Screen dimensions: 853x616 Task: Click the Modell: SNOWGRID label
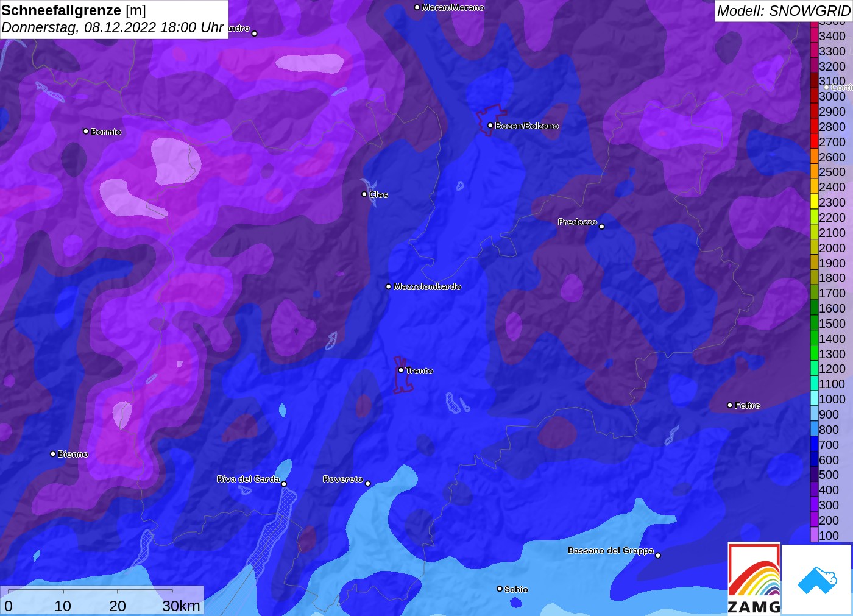point(784,11)
